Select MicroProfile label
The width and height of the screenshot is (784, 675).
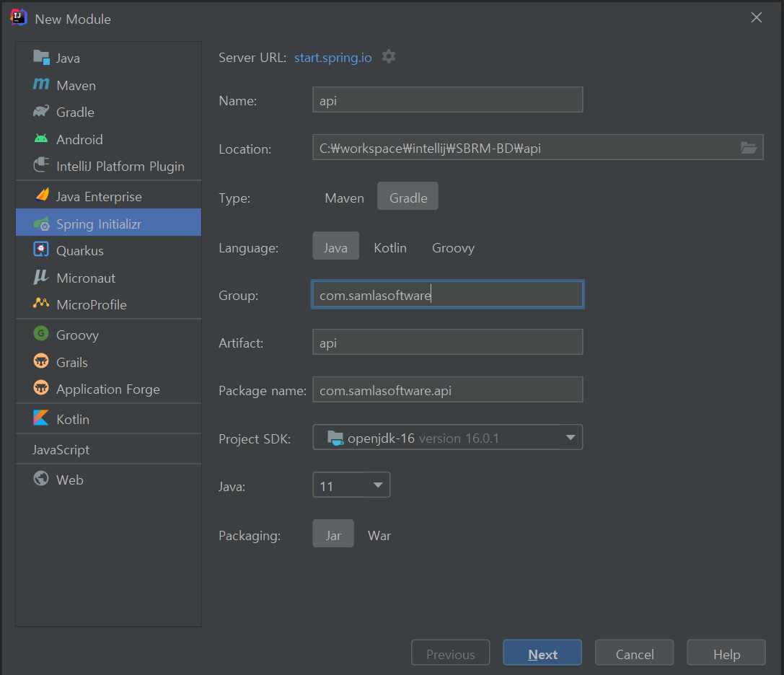point(92,305)
